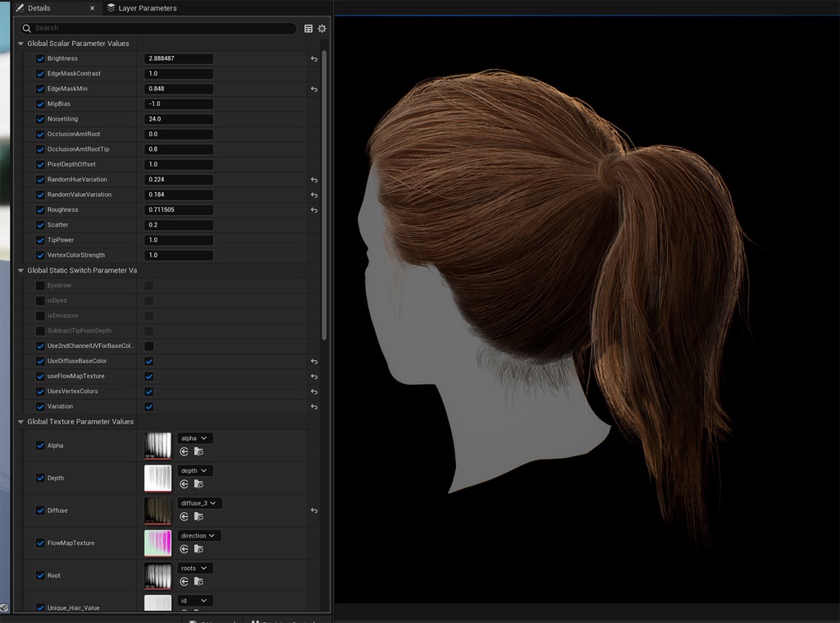Use selected asset for the FlowMapTexture parameter
Viewport: 840px width, 623px height.
(x=184, y=548)
